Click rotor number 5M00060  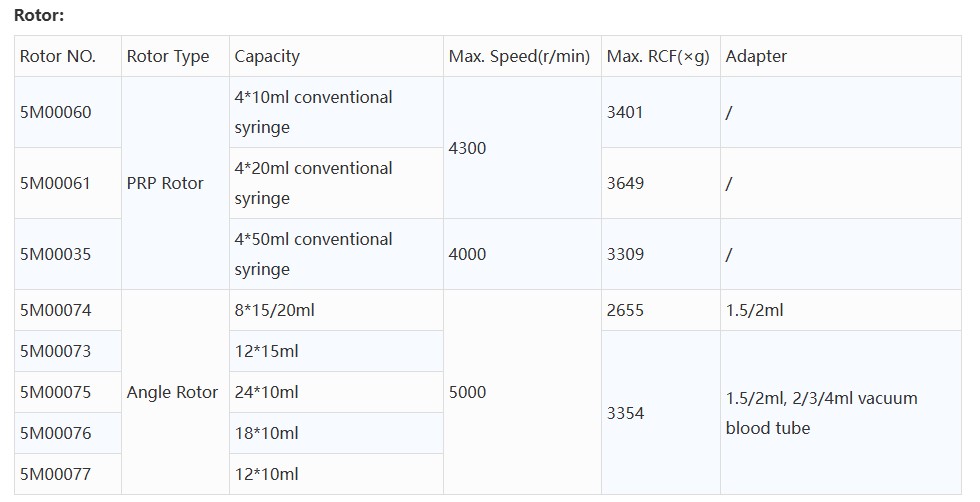(56, 112)
